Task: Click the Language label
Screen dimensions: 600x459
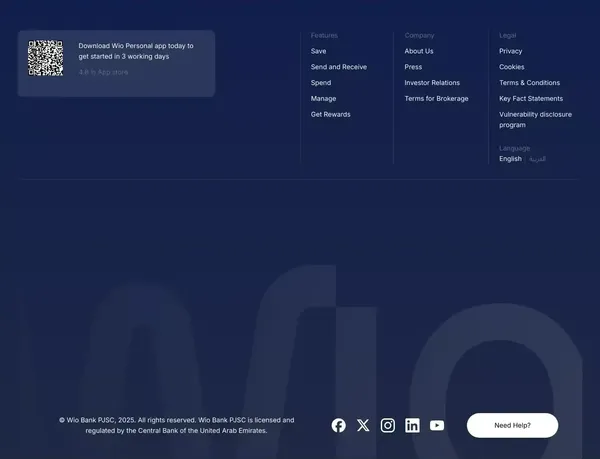Action: [514, 148]
